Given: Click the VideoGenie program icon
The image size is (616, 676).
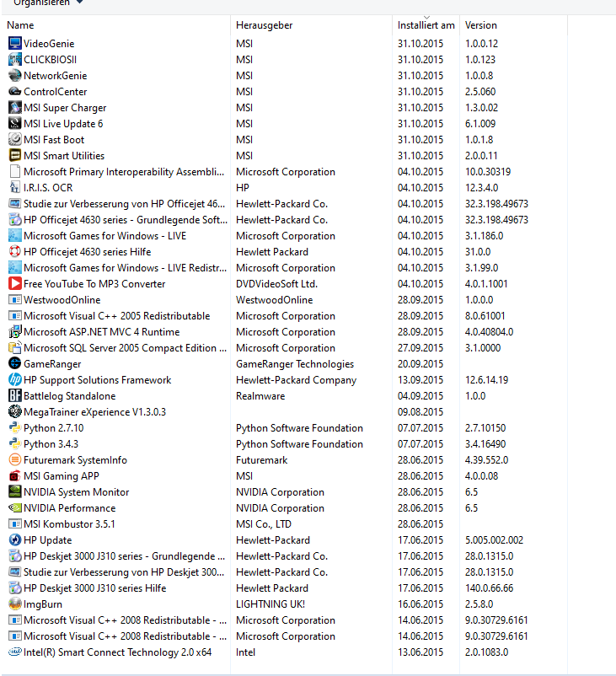Looking at the screenshot, I should coord(14,43).
